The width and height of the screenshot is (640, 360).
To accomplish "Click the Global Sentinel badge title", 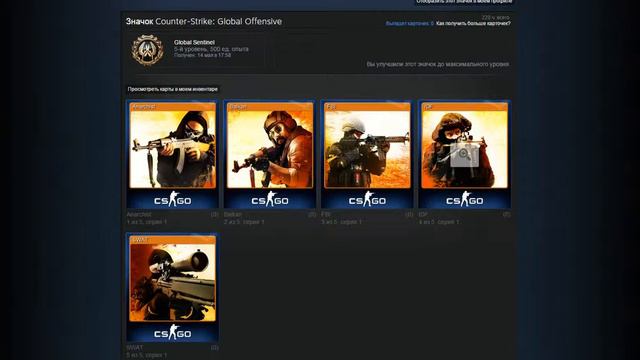I will pyautogui.click(x=194, y=42).
